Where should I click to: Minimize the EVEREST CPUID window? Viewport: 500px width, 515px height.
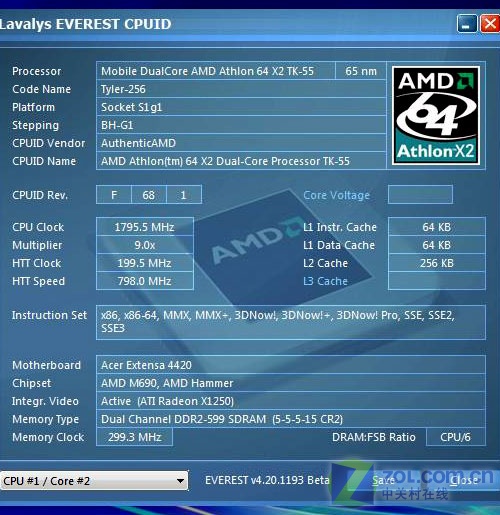click(467, 24)
